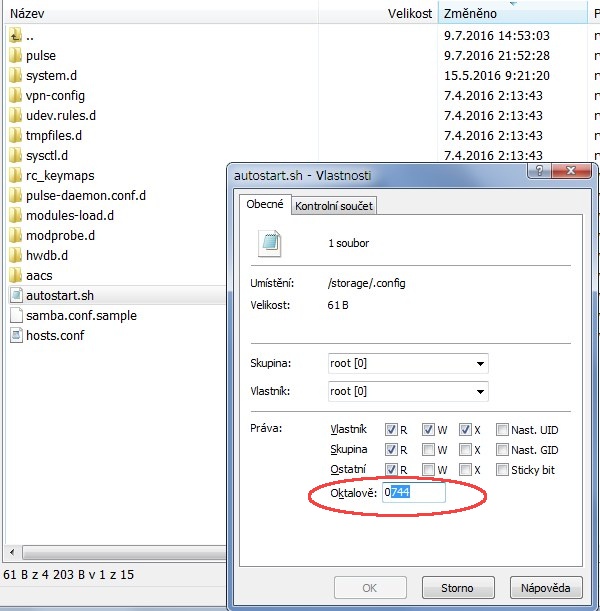Click the samba.conf.sample file icon
Screen dimensions: 600x611
pyautogui.click(x=15, y=315)
